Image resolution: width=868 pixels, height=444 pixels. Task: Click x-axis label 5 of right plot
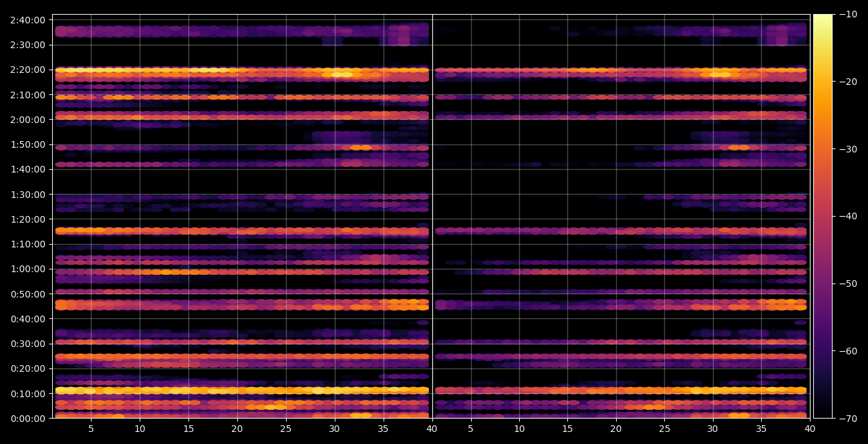tap(470, 429)
